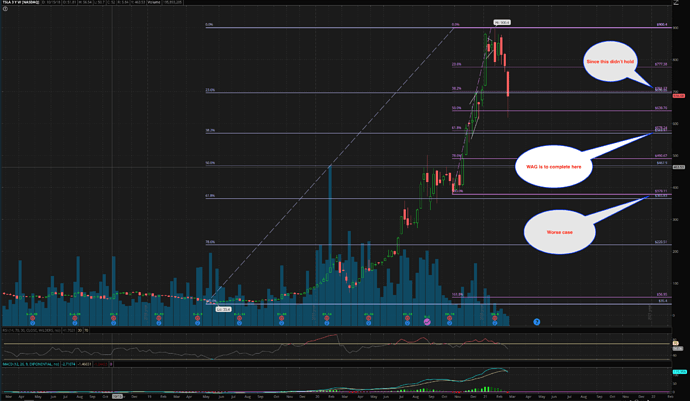Select the "Worse case" callout bubble
690x401 pixels.
point(558,231)
